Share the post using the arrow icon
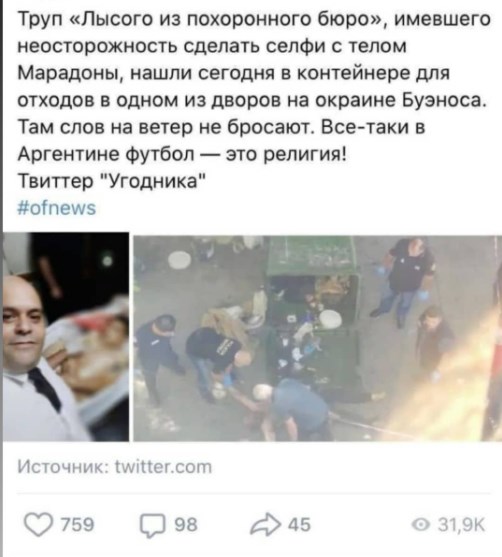Viewport: 502px width, 557px height. pyautogui.click(x=264, y=524)
